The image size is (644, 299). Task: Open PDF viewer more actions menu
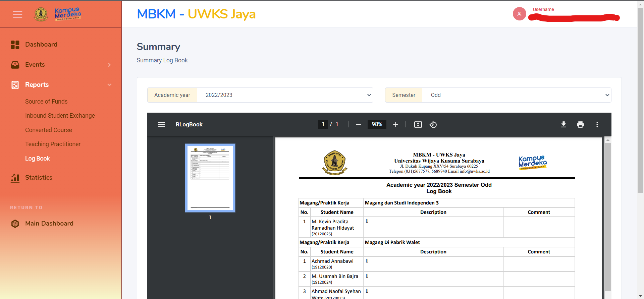coord(597,124)
